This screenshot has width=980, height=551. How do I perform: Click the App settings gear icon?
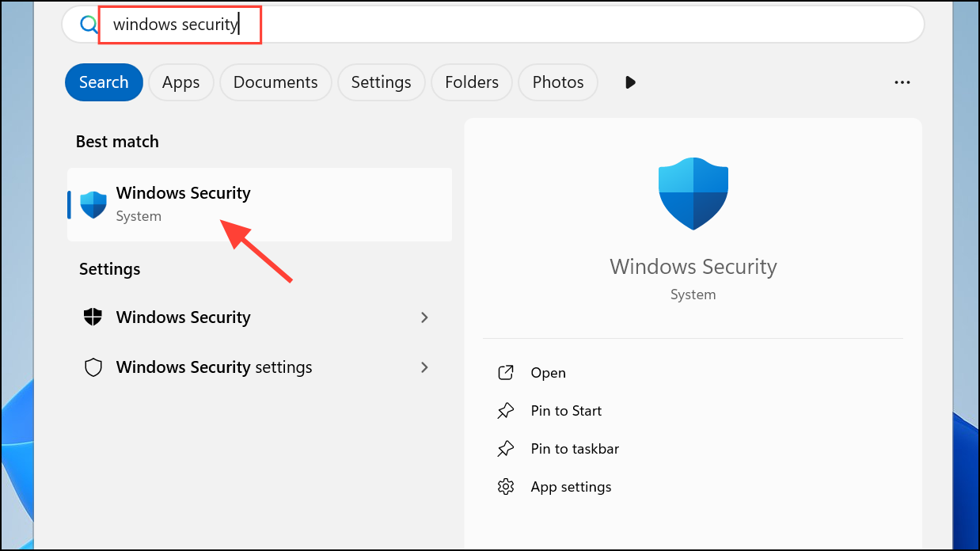click(506, 486)
